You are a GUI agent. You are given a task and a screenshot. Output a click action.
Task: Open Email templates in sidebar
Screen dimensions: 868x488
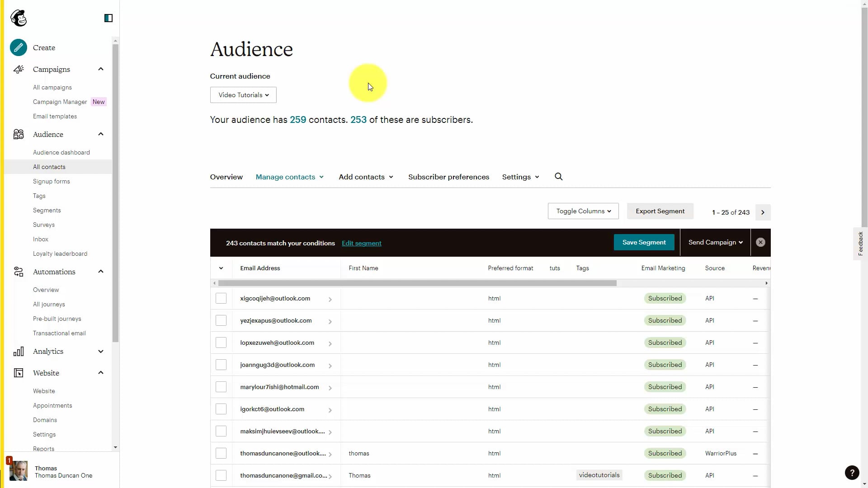pyautogui.click(x=55, y=116)
